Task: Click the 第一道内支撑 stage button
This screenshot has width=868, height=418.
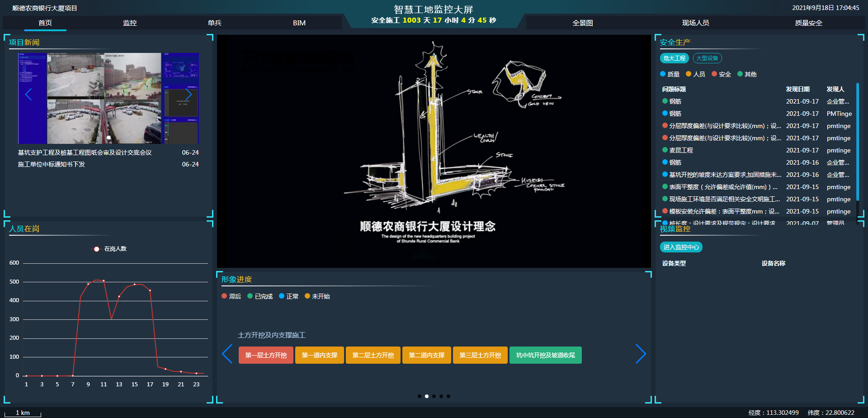Action: (x=319, y=355)
